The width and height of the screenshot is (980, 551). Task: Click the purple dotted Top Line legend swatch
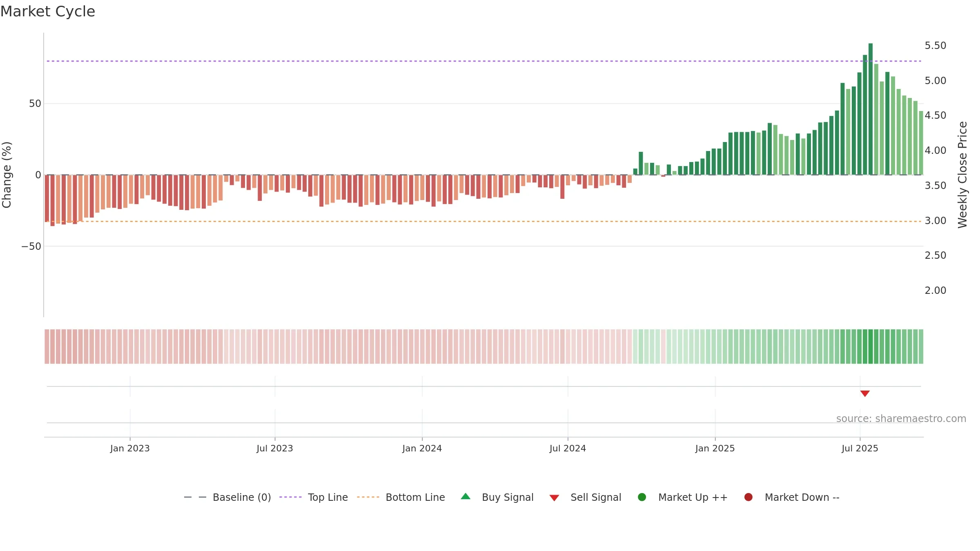coord(290,497)
